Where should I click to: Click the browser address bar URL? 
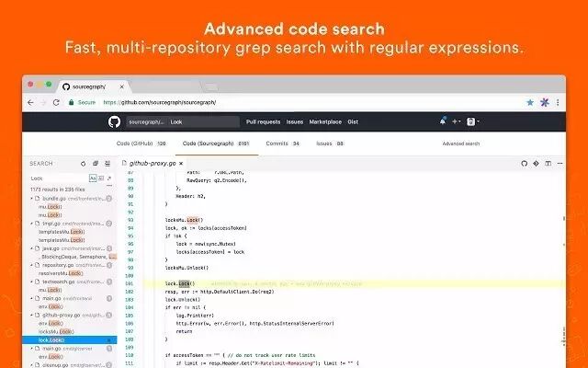click(160, 102)
